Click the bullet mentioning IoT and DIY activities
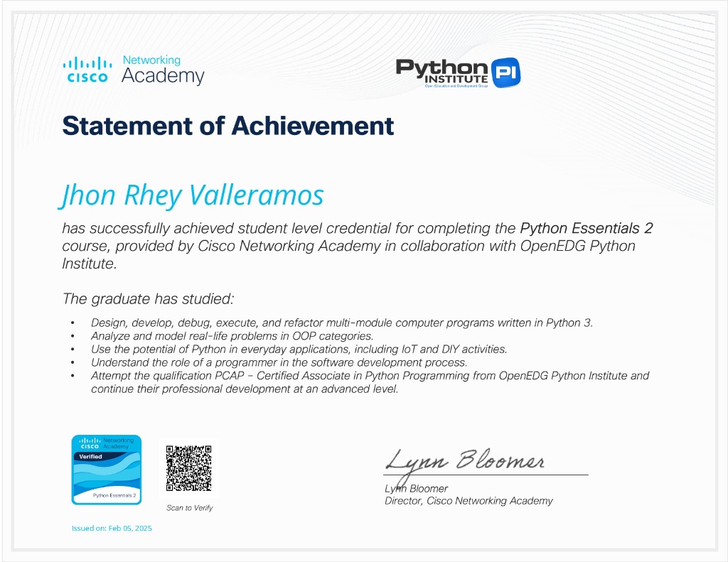Viewport: 728px width, 562px height. pos(299,349)
